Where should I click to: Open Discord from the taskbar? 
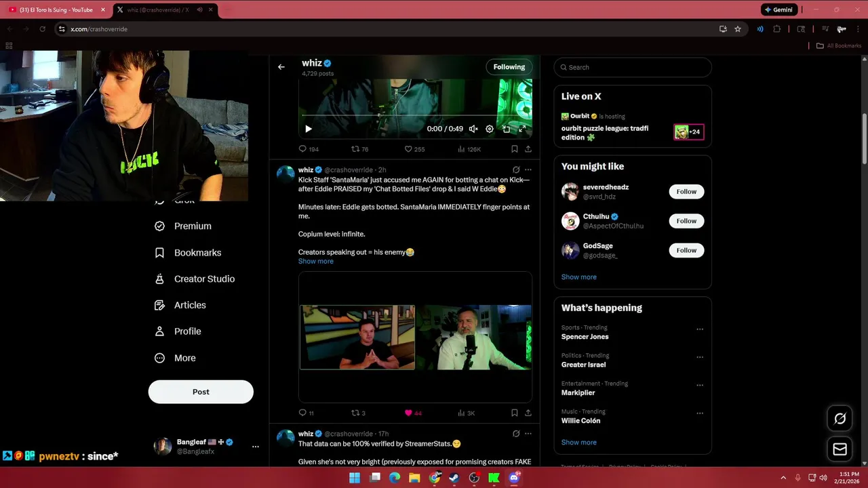tap(514, 478)
